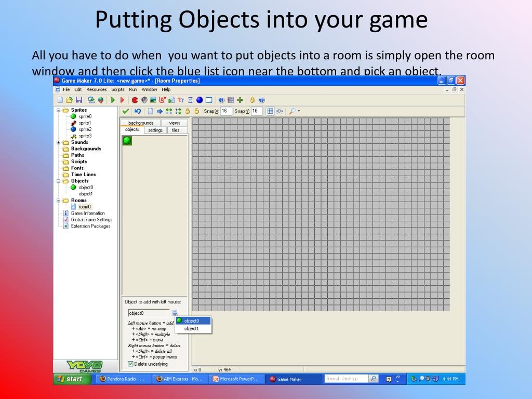Switch to Microsoft PowerPoint taskbar button
This screenshot has height=399, width=532.
tap(236, 379)
